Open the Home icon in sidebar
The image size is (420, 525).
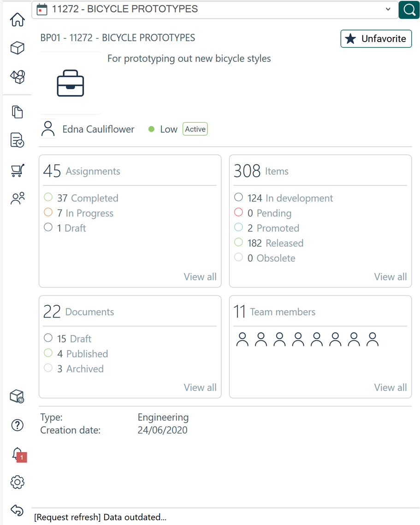tap(18, 20)
